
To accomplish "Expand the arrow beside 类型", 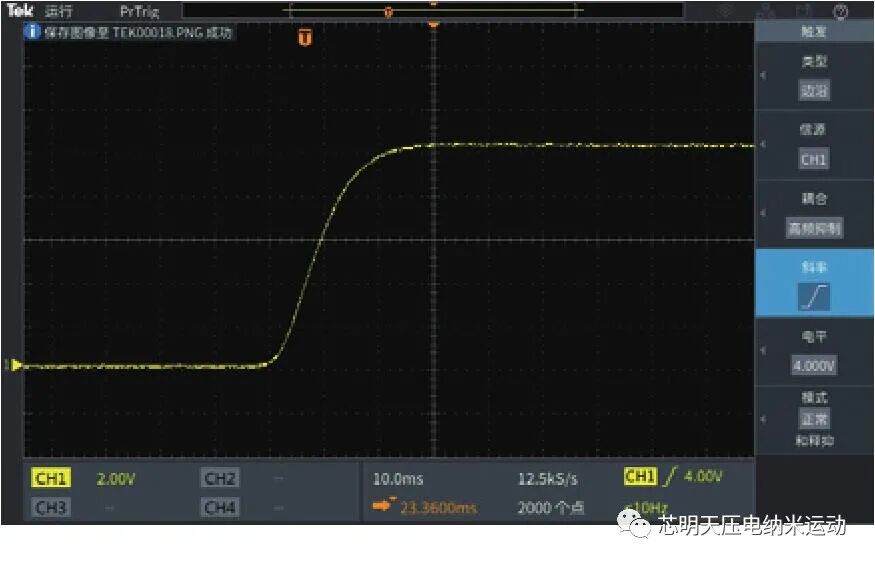I will click(x=763, y=75).
